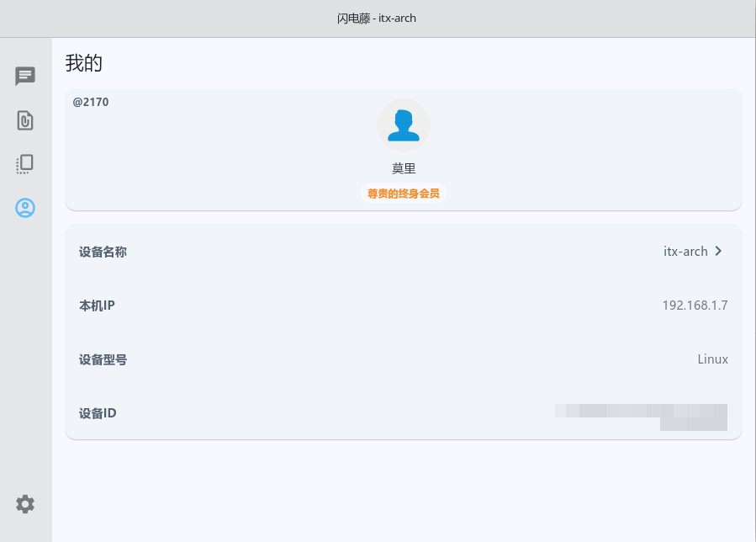Select the 设备ID row
Screen dimensions: 756x542
click(404, 413)
